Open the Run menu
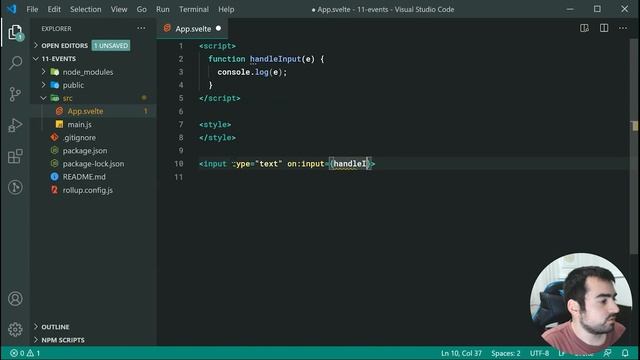 pyautogui.click(x=162, y=9)
